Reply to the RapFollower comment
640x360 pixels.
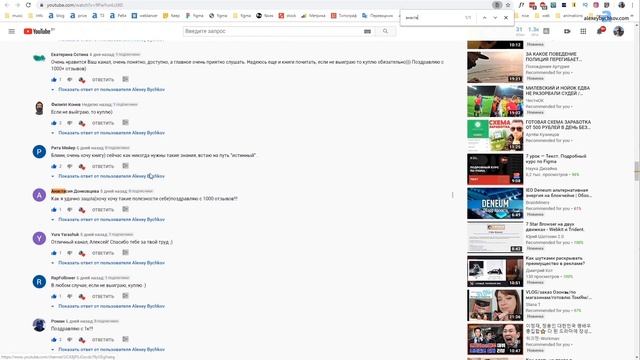(103, 296)
